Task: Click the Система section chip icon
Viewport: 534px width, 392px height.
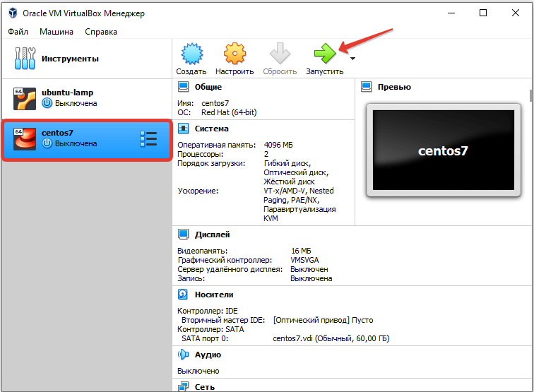Action: [x=183, y=129]
